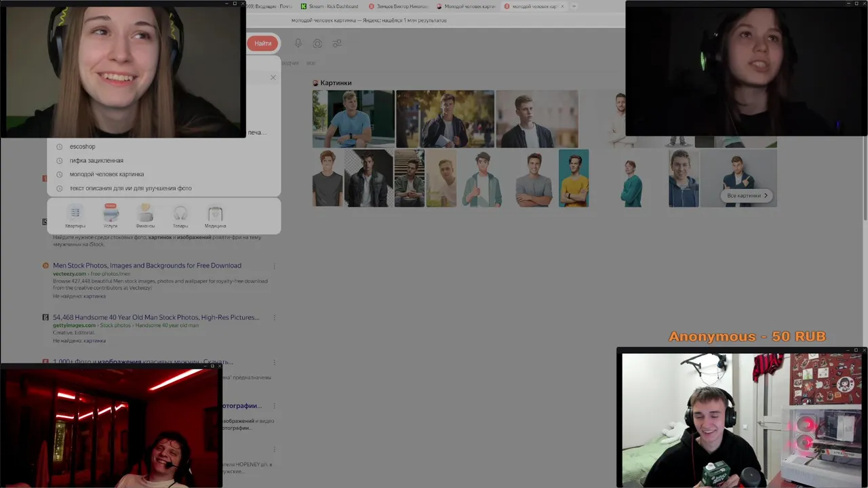
Task: Click history clock icon beside гифка зацикленная
Action: [x=60, y=161]
